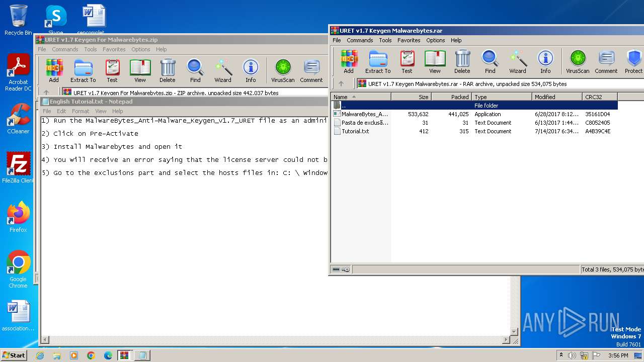Image resolution: width=644 pixels, height=362 pixels.
Task: Select the parent folder '..' row
Action: (474, 106)
